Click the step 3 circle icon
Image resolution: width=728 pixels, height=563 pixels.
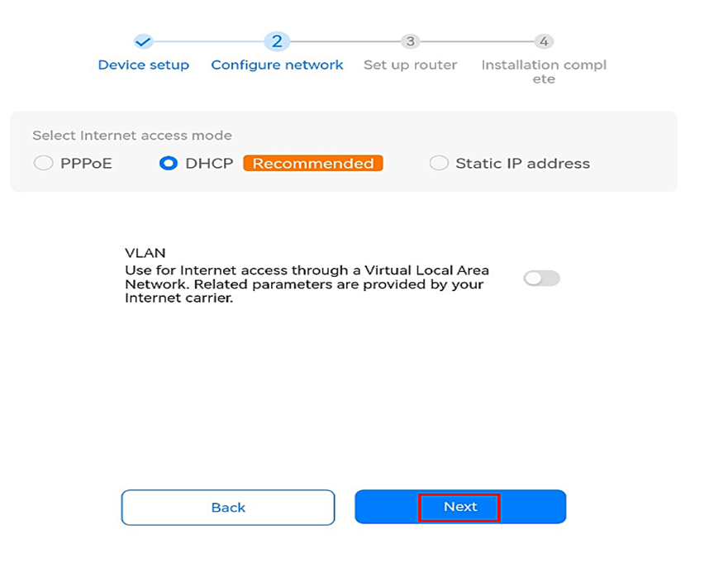point(409,41)
